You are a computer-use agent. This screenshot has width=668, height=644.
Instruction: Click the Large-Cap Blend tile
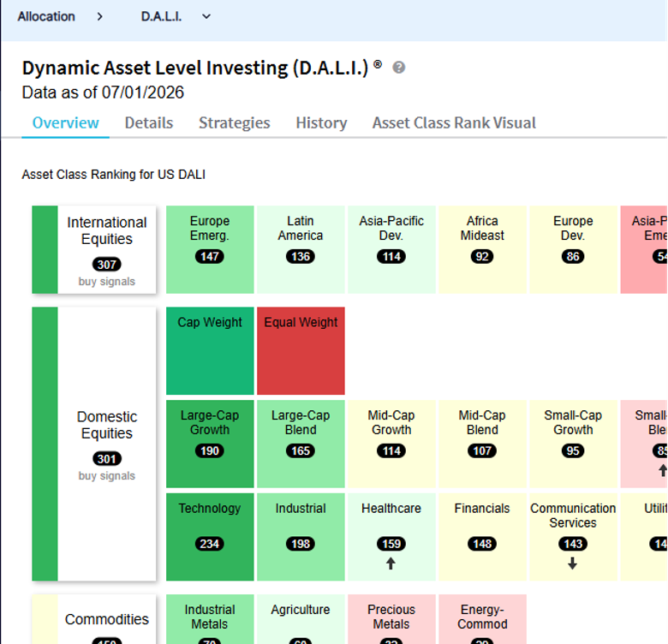[x=301, y=444]
